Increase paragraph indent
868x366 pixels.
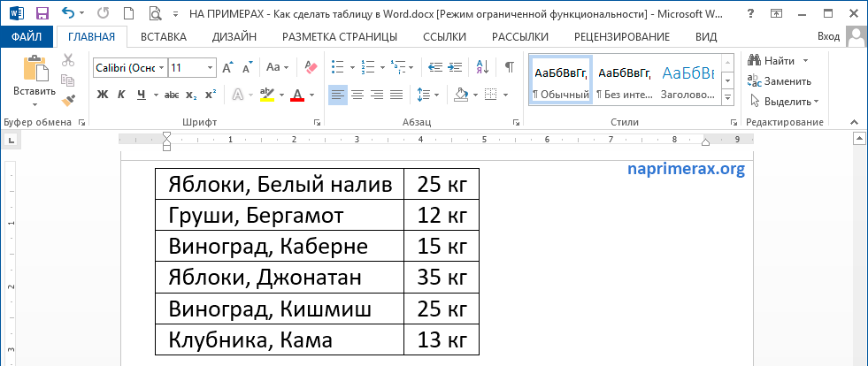[455, 67]
